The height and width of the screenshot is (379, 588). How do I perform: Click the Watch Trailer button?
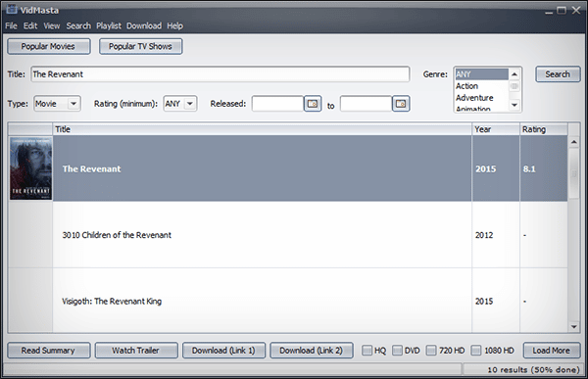[136, 351]
